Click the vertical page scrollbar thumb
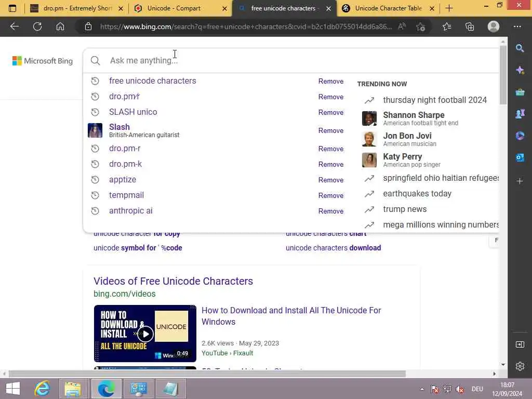 503,75
